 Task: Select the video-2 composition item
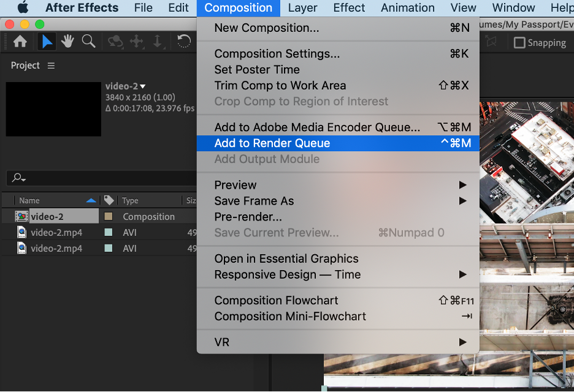[47, 216]
